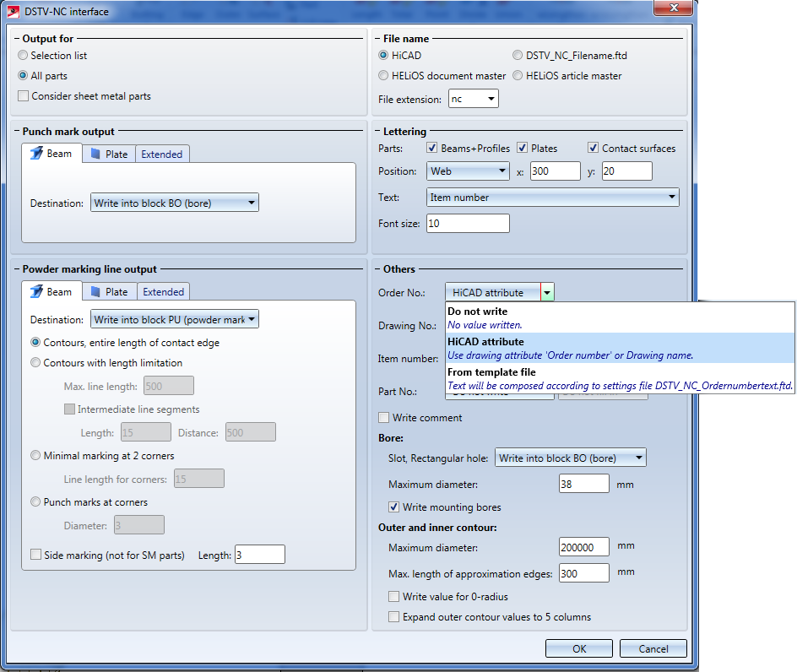Select HELiOS article master option

pos(518,75)
